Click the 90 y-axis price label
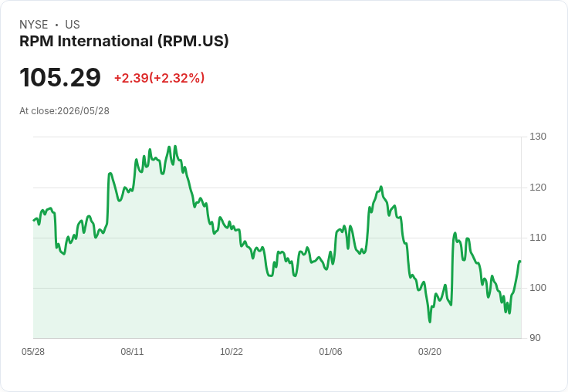The width and height of the screenshot is (568, 392). click(535, 338)
